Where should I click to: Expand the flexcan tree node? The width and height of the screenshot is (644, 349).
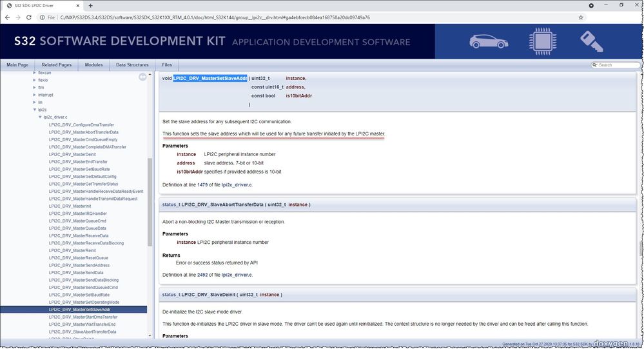point(35,73)
